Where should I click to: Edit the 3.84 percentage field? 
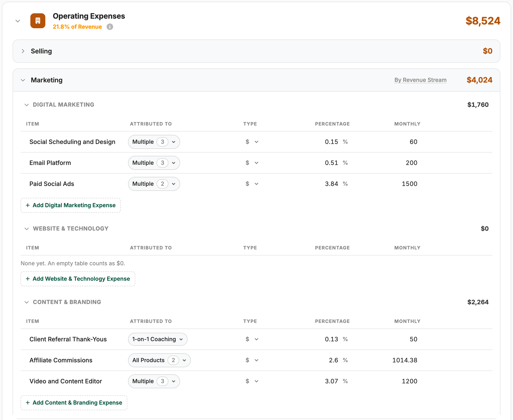[331, 184]
